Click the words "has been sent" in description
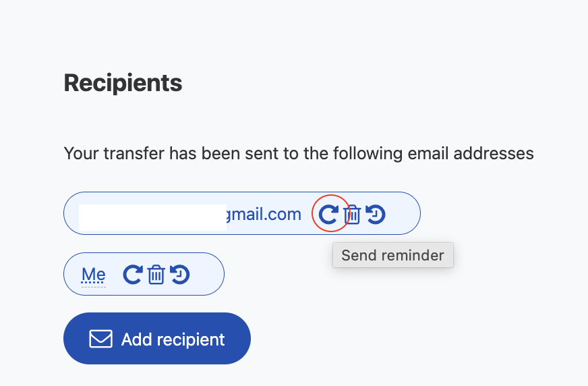 pyautogui.click(x=225, y=153)
